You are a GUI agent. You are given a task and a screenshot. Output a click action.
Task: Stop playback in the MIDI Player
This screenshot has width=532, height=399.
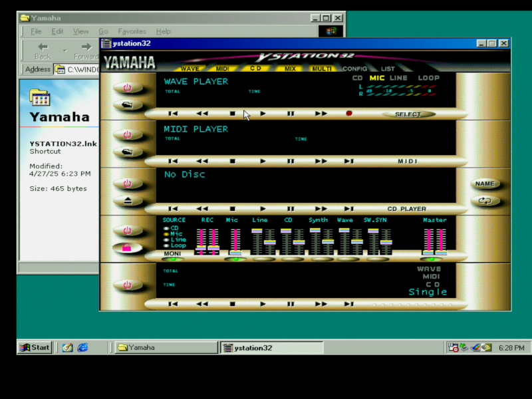tap(233, 161)
